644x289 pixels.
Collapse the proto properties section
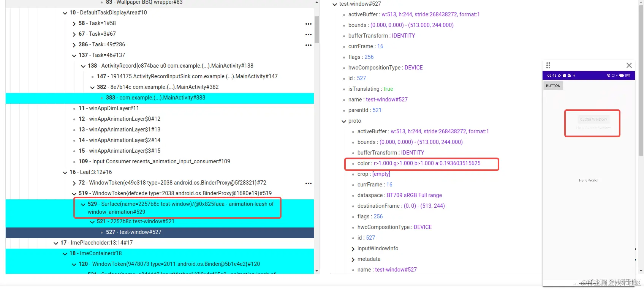[x=344, y=121]
